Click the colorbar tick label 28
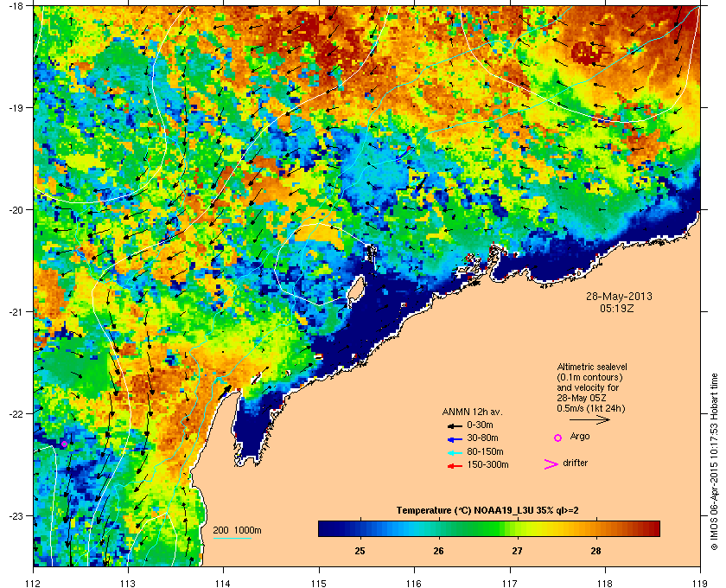Image resolution: width=726 pixels, height=588 pixels. 595,551
